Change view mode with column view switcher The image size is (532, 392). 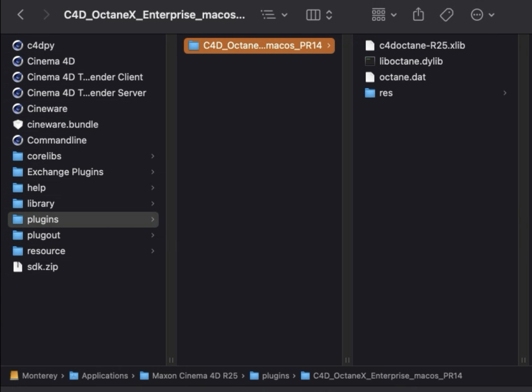pyautogui.click(x=319, y=15)
